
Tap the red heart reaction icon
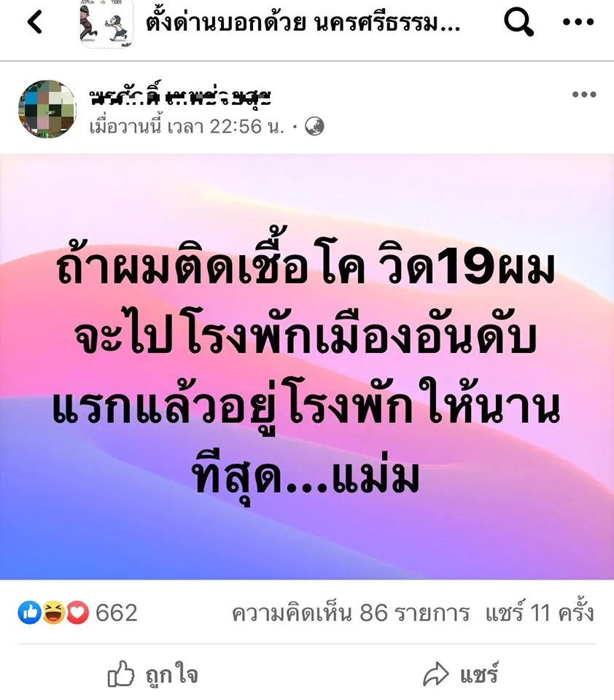78,612
